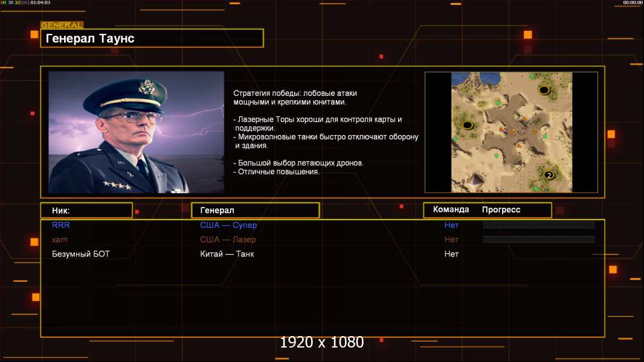
Task: Click the 'Генерал' column header
Action: (x=255, y=211)
